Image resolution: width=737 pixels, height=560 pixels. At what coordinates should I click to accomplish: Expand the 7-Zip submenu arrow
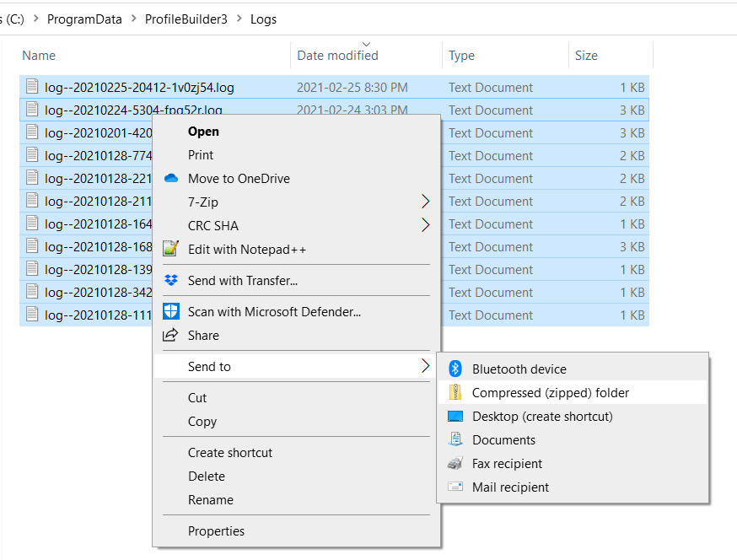(425, 202)
